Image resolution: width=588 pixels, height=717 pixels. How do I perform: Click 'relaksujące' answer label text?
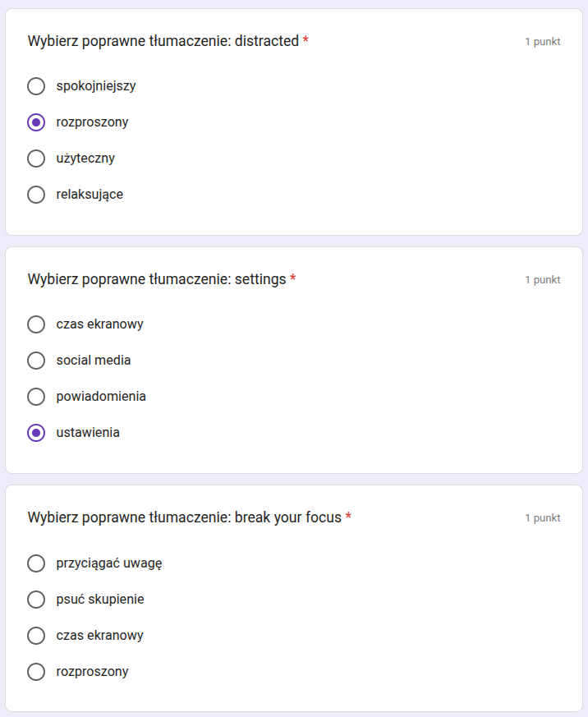point(90,195)
